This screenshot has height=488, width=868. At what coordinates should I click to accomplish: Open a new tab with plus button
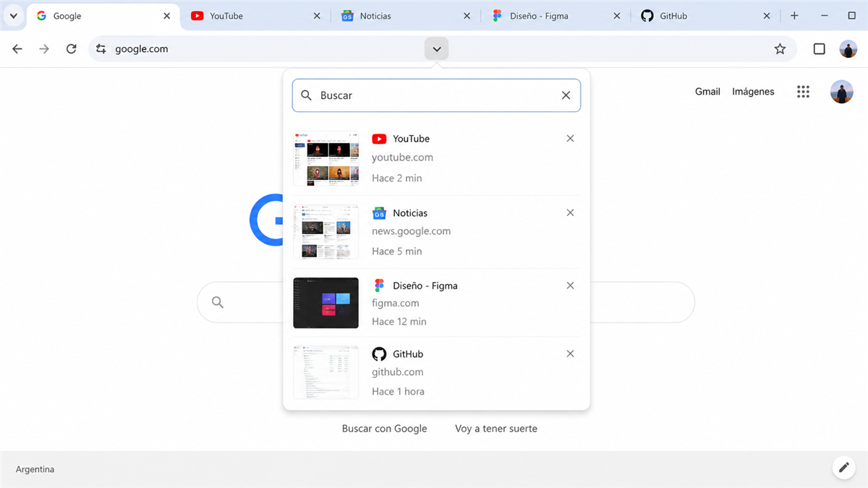pos(794,16)
